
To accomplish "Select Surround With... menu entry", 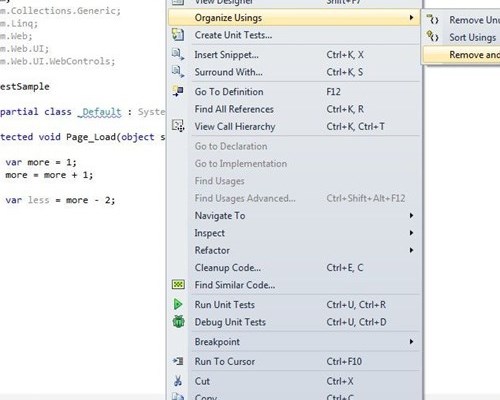I will 294,72.
